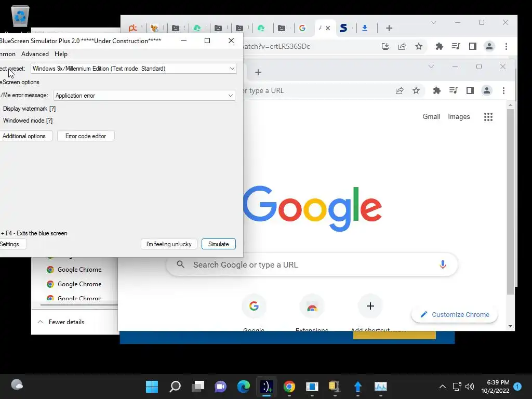Open a new tab in the Google new-tab Chrome window
This screenshot has height=399, width=532.
click(x=258, y=72)
